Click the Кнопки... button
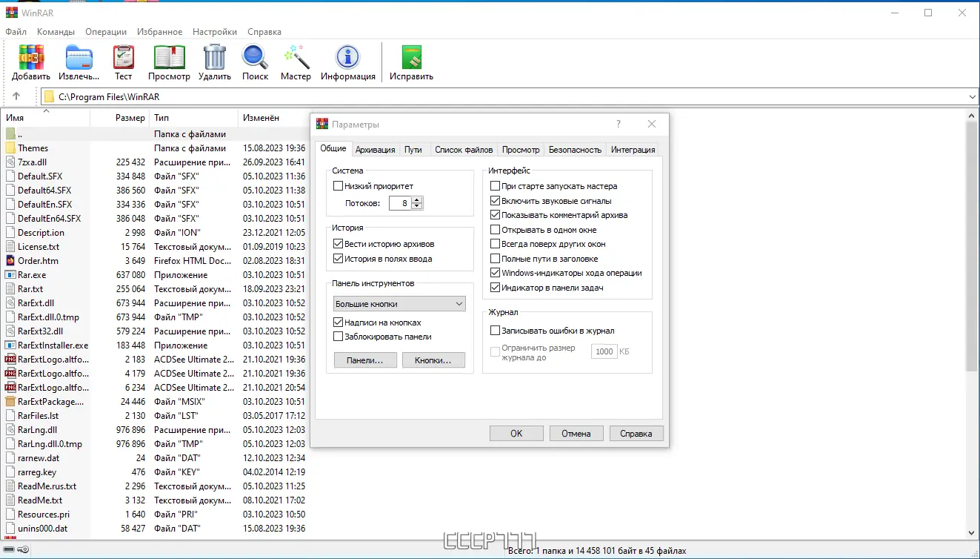The height and width of the screenshot is (559, 980). 433,360
